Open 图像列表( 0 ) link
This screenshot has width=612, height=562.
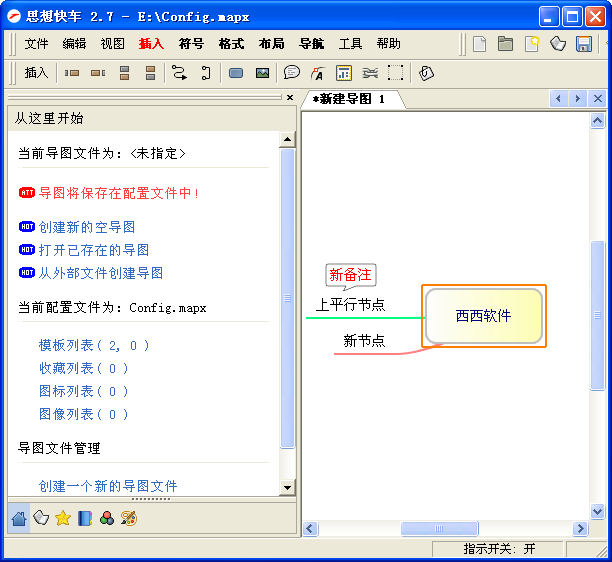click(84, 414)
